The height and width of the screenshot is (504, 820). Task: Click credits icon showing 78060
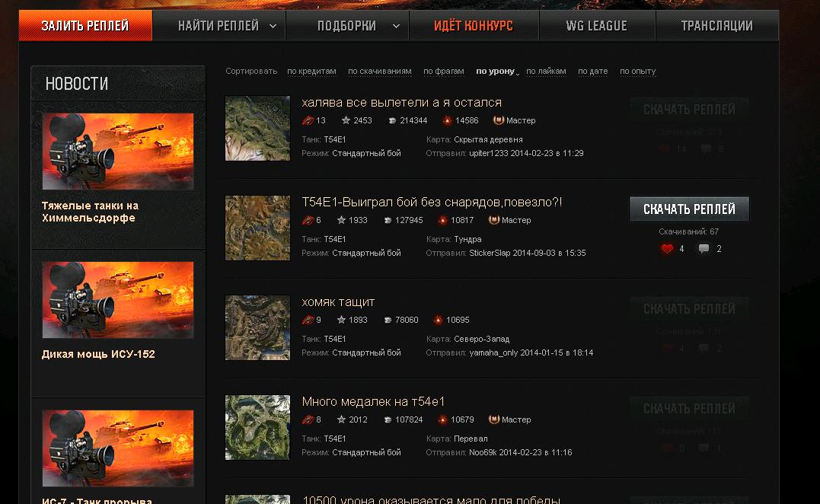(388, 320)
